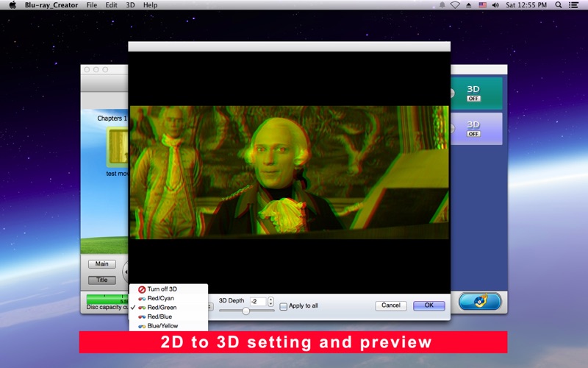Image resolution: width=588 pixels, height=368 pixels.
Task: Confirm with the OK button
Action: point(429,305)
